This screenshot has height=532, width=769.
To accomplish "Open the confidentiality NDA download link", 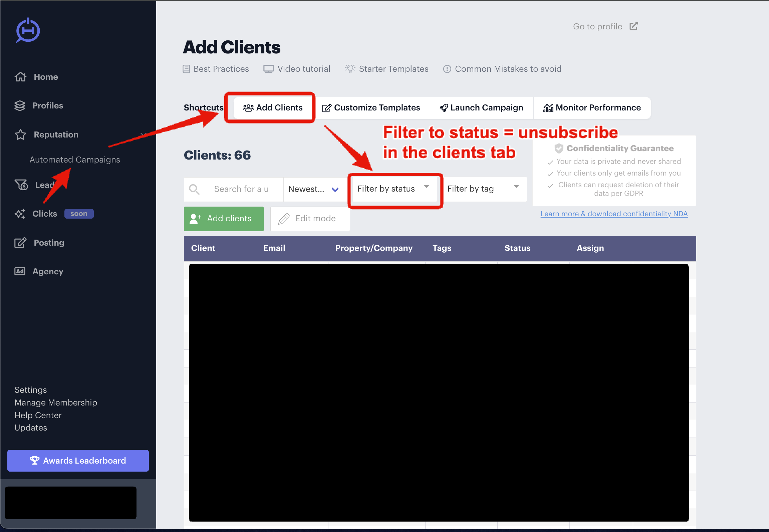I will (x=614, y=214).
